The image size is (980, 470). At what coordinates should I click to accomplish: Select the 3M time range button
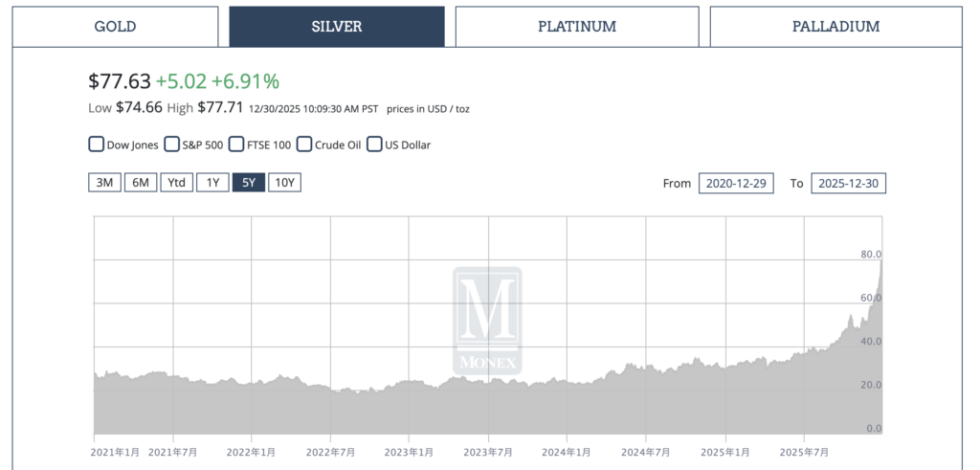(x=104, y=182)
